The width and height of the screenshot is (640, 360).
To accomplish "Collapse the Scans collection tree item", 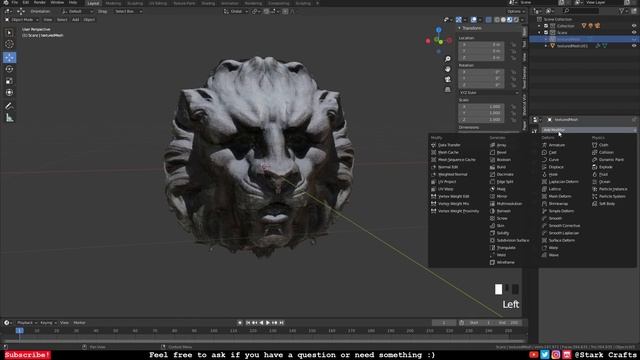I will 539,32.
